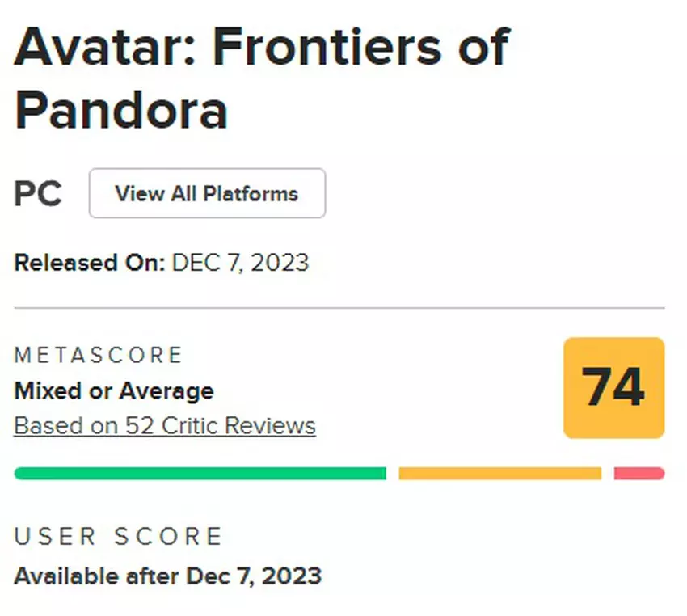Viewport: 687px width, 616px height.
Task: Open the Based on 52 Critic Reviews link
Action: point(165,426)
